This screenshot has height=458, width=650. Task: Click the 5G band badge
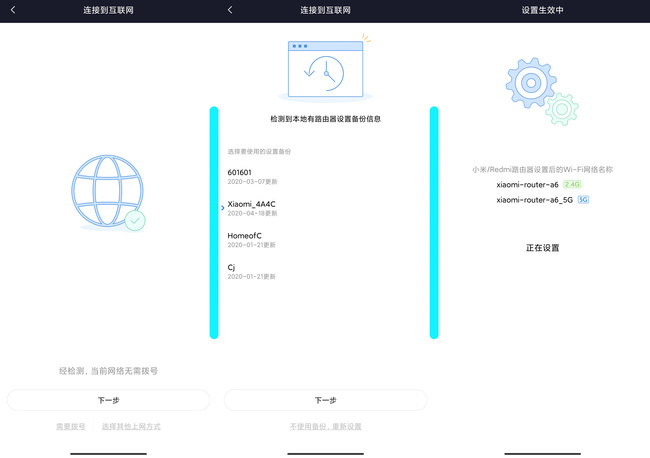(583, 200)
